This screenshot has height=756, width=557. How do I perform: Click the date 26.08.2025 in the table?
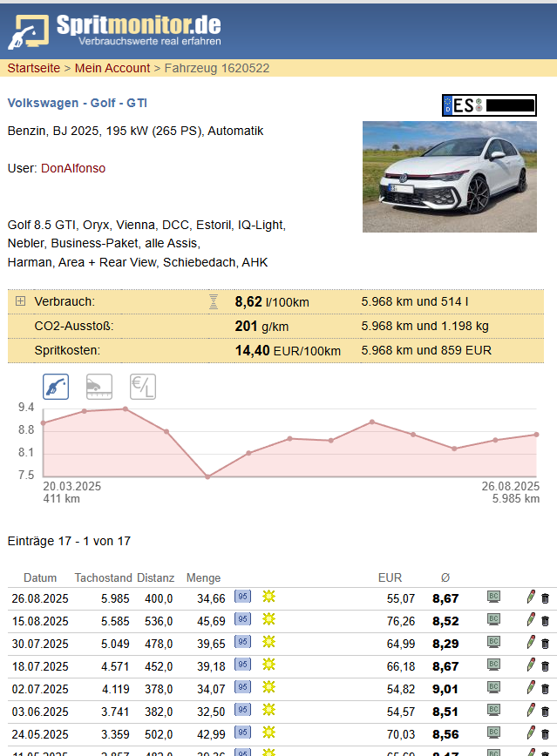click(x=40, y=598)
